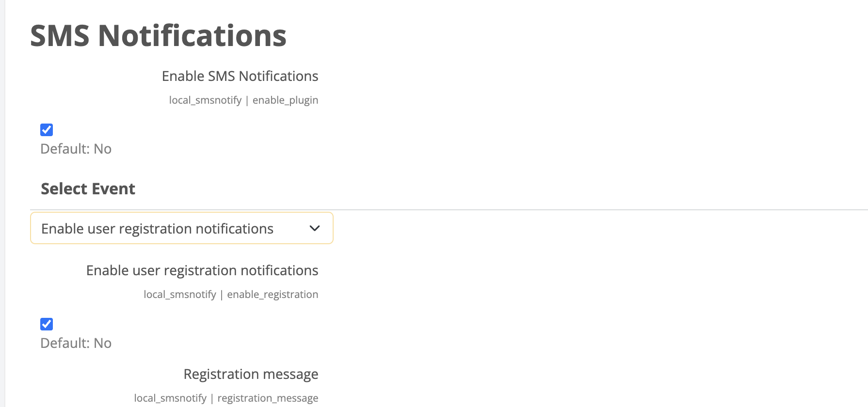Screen dimensions: 868x407
Task: Click the local_smsnotify prefix beside enable_plugin
Action: (205, 100)
